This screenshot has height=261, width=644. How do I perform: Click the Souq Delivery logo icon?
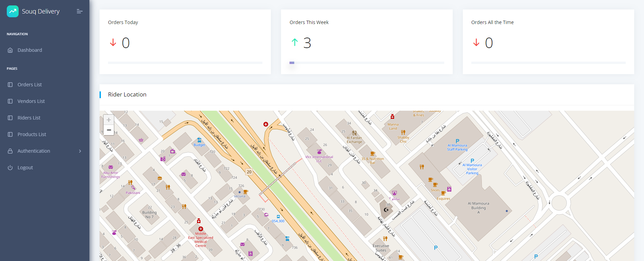pyautogui.click(x=13, y=11)
